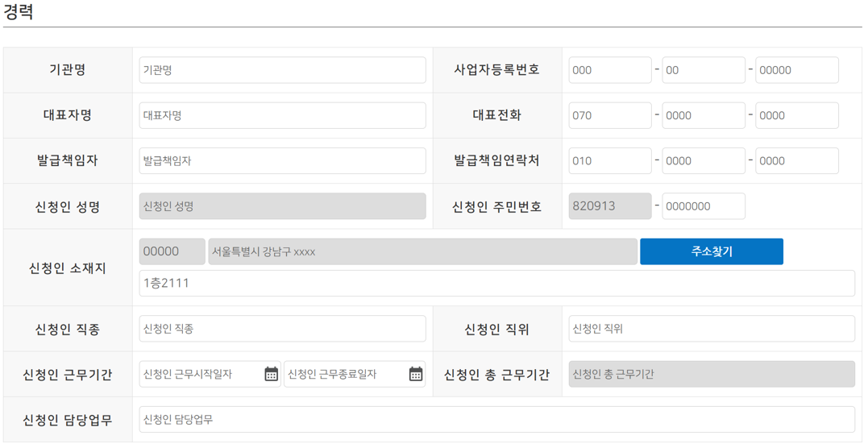The image size is (868, 448).
Task: Click the postal code field showing 00000
Action: 172,251
